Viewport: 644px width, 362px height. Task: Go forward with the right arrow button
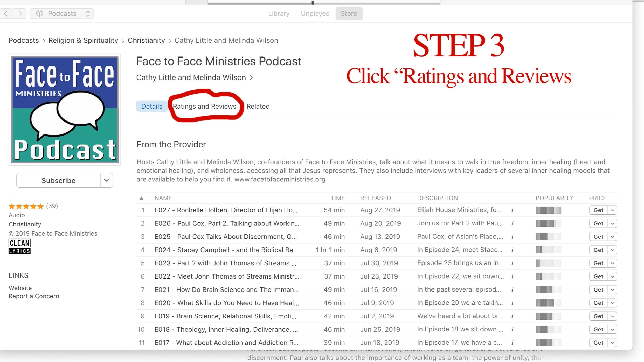(x=20, y=13)
